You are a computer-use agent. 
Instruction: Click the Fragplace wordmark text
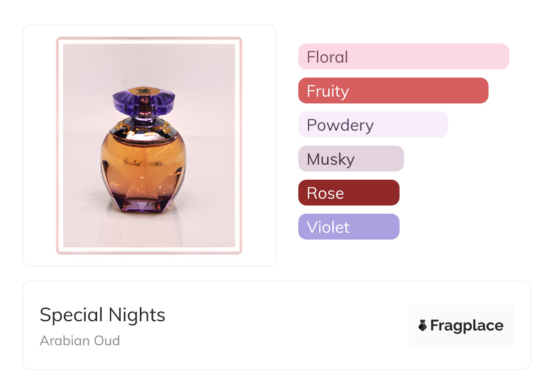(x=467, y=325)
